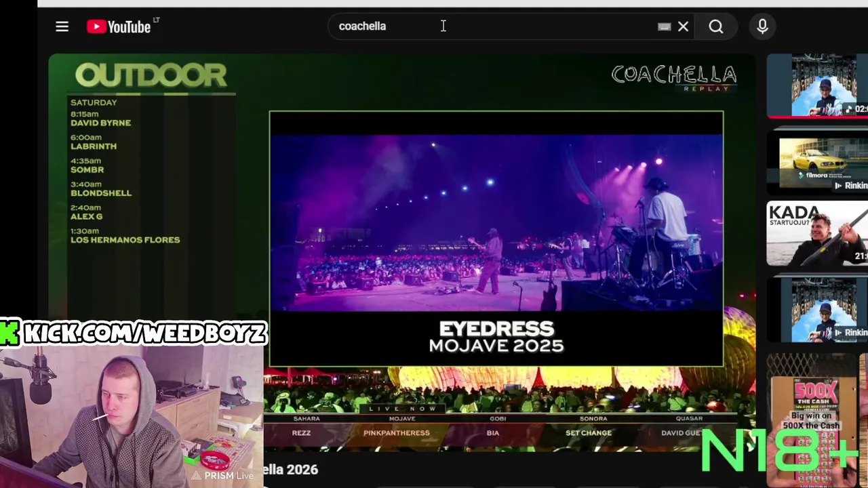Open the 'KADA STARTUOJU?' video thumbnail
This screenshot has width=868, height=488.
(x=817, y=233)
